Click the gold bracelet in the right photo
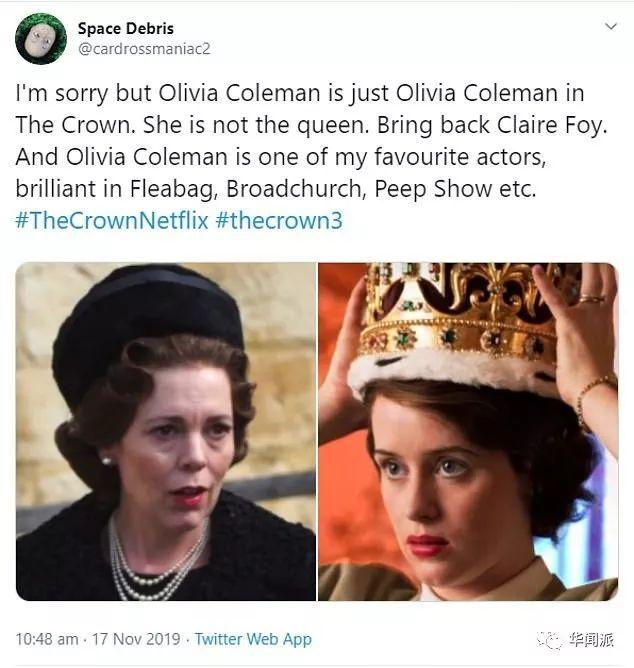 pyautogui.click(x=594, y=393)
